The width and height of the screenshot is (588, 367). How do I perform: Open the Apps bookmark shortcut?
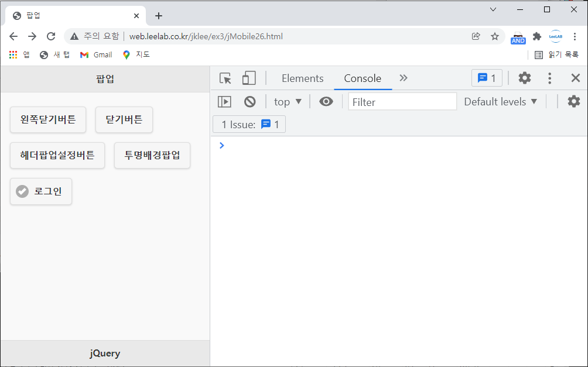pos(19,55)
